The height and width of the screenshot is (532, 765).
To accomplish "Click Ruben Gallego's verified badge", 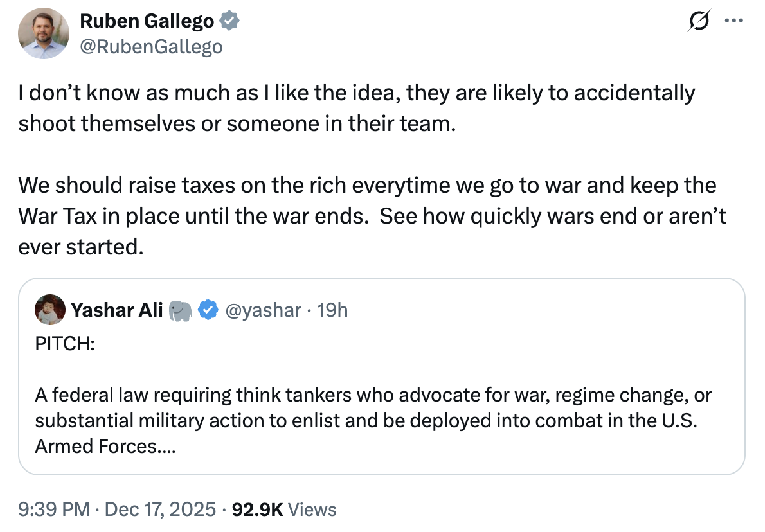I will [x=230, y=20].
